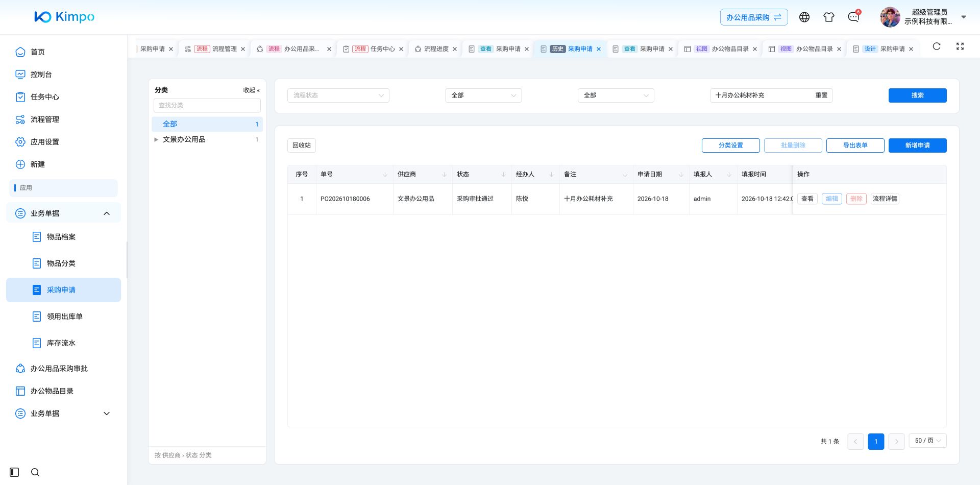Screen dimensions: 980x485
Task: Expand the 文景办公用品 tree node
Action: [156, 139]
